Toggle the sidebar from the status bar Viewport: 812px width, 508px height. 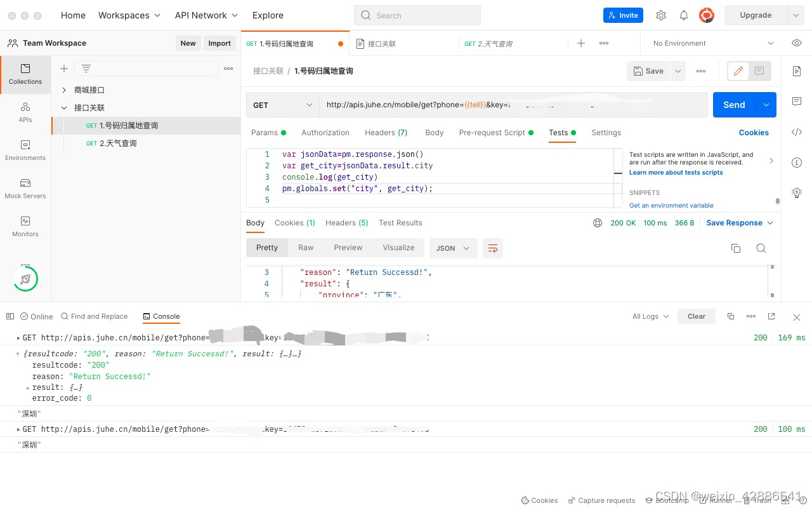[10, 316]
